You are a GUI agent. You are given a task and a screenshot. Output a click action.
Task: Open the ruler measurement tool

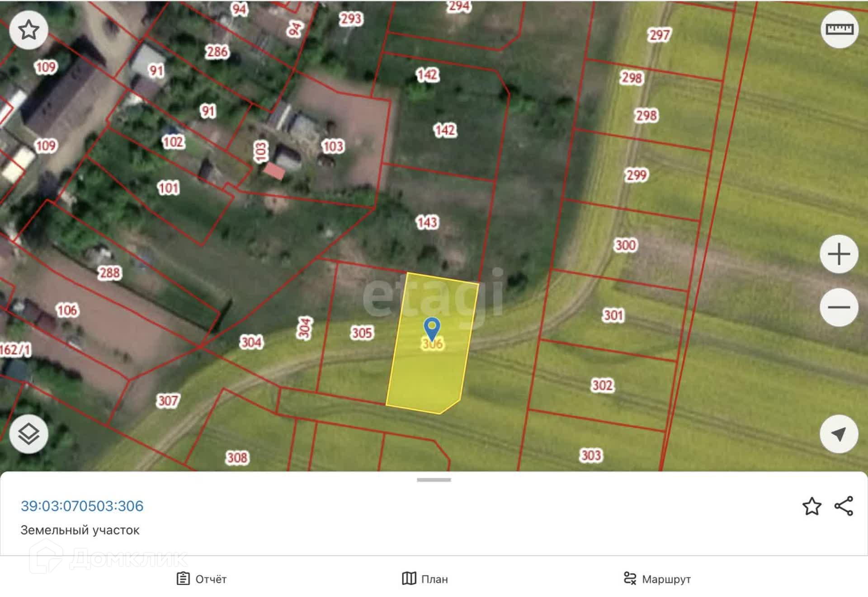(839, 30)
